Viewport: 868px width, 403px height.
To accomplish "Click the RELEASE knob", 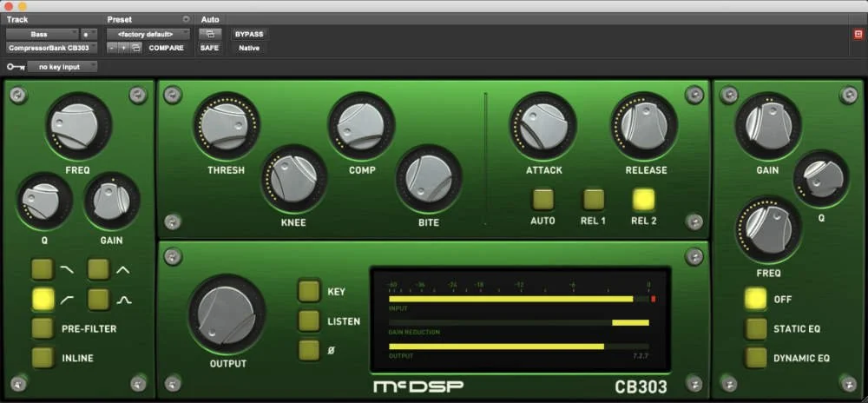I will pos(645,126).
